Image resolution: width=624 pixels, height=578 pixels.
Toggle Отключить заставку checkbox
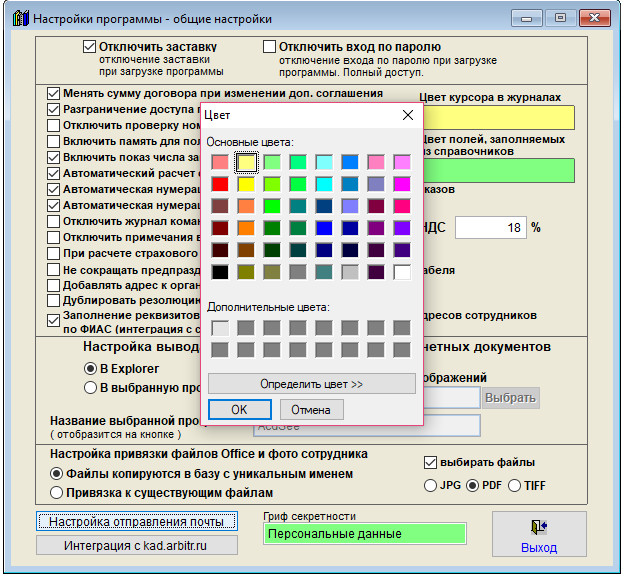pos(90,47)
